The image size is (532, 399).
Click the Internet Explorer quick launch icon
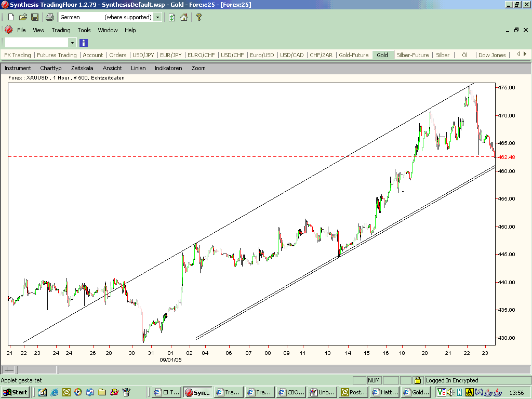[x=54, y=393]
